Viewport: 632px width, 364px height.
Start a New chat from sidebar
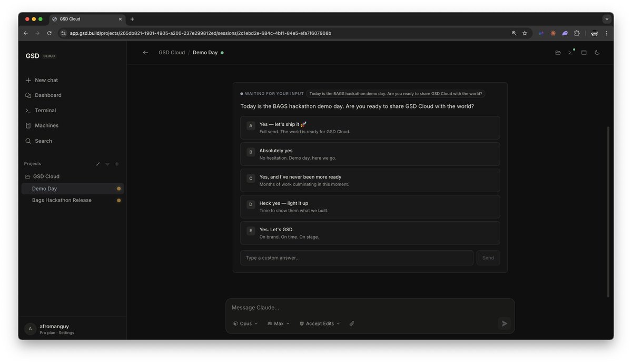42,80
